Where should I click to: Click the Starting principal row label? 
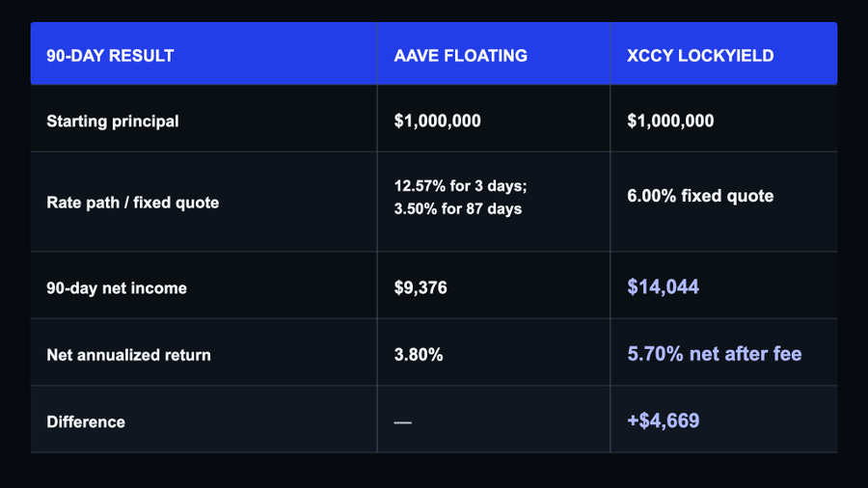click(x=113, y=122)
